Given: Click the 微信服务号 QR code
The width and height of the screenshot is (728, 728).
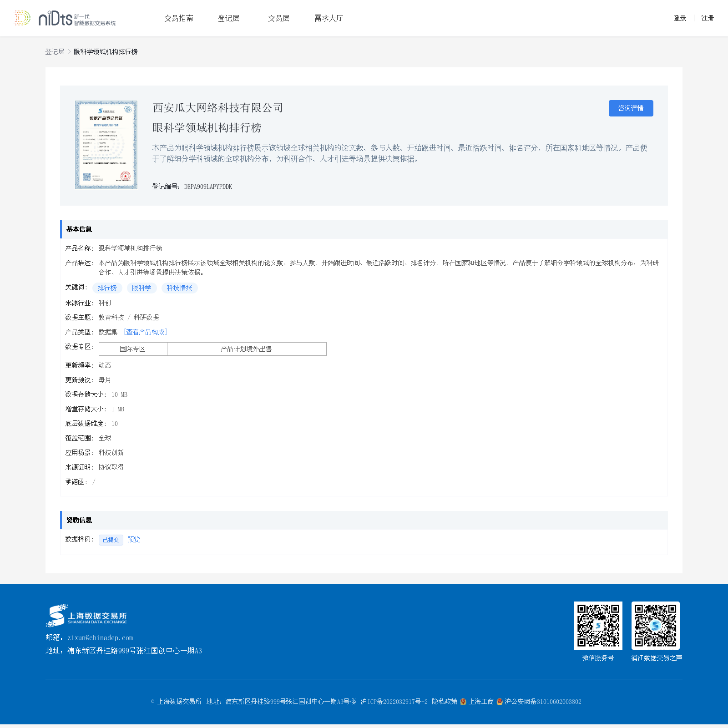Looking at the screenshot, I should 598,626.
